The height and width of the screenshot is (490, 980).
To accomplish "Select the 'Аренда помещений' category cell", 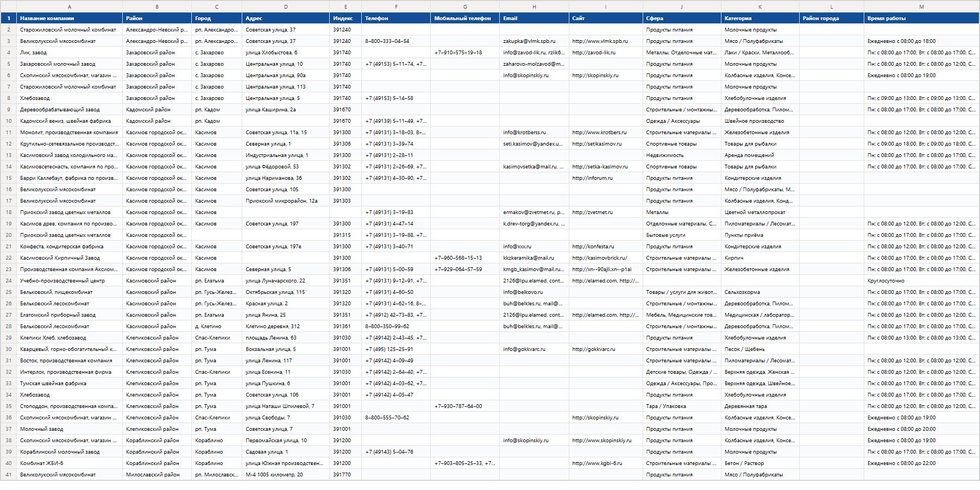I will tap(760, 155).
